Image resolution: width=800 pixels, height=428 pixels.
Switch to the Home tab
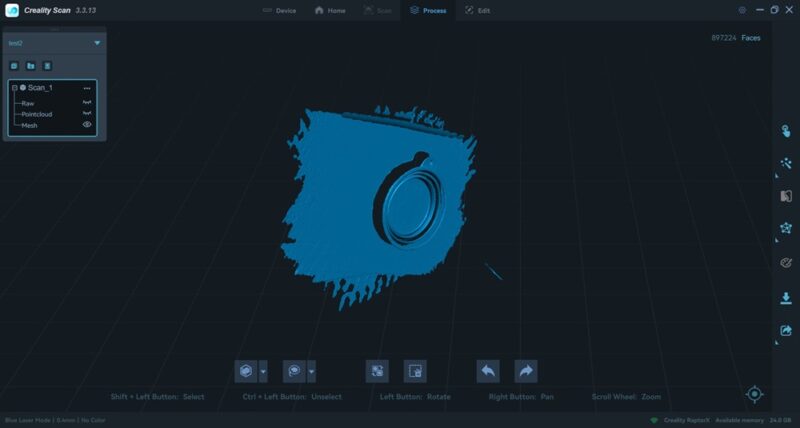[330, 10]
